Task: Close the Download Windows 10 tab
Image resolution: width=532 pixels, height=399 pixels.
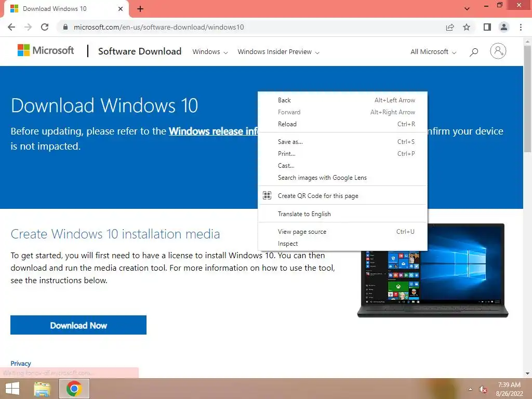Action: point(121,9)
